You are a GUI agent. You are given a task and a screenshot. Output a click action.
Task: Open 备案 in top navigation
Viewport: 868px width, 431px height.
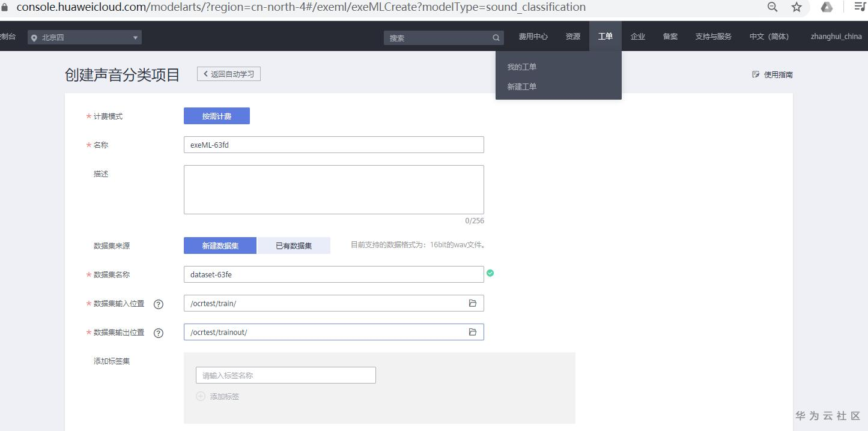(670, 37)
